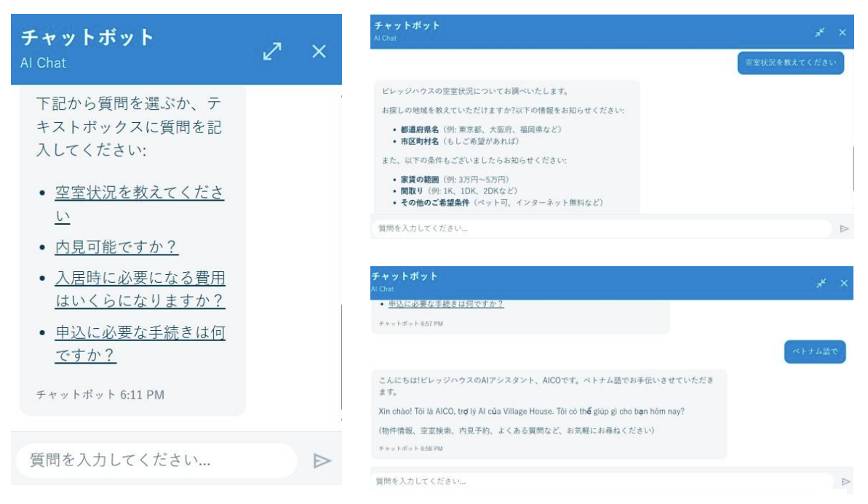Close the top-right chatbot window

842,33
